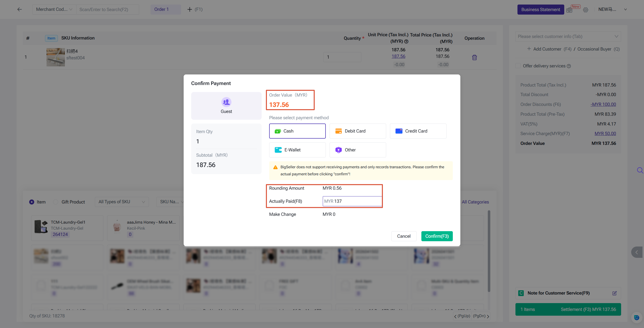Expand the Merchant Code dropdown

[54, 9]
